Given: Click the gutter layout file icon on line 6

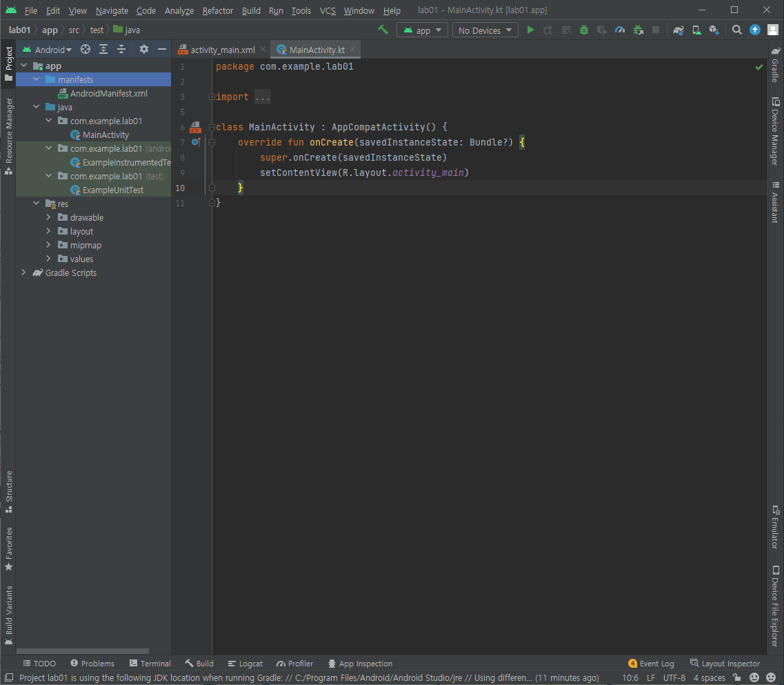Looking at the screenshot, I should (x=196, y=127).
